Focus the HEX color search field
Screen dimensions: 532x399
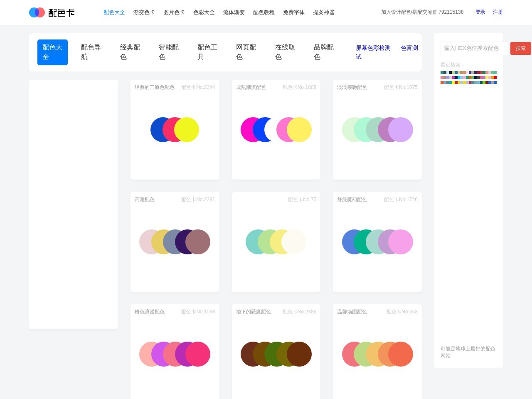coord(474,48)
